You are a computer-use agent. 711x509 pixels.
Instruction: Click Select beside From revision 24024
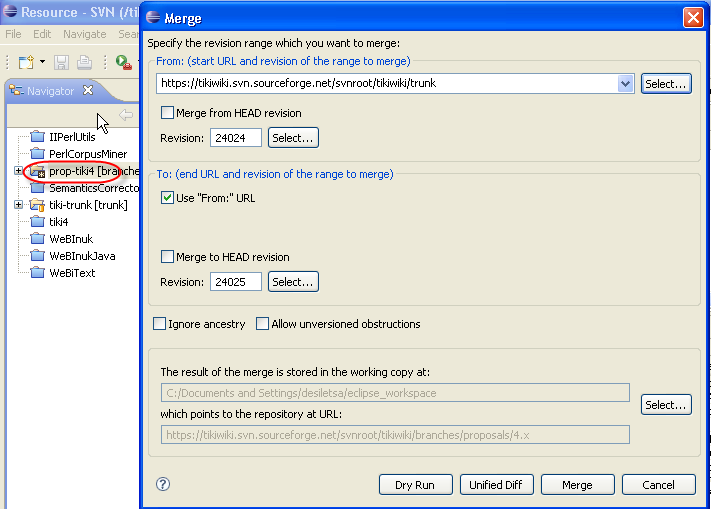pos(293,138)
